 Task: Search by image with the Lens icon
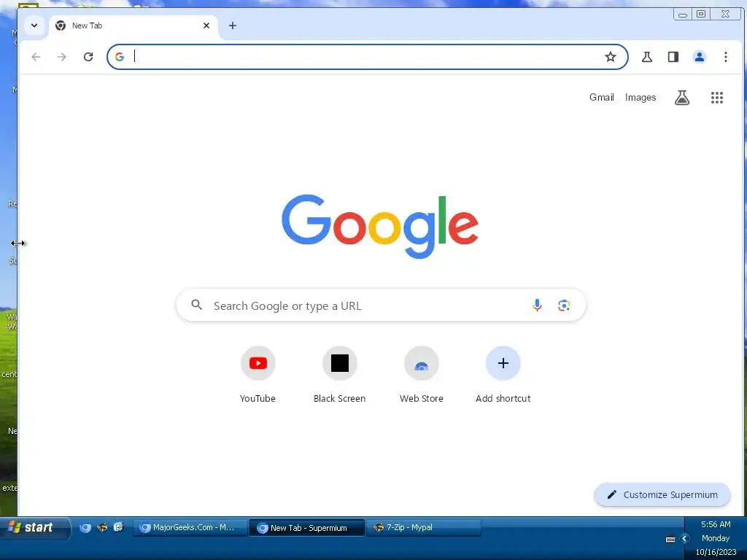click(564, 306)
